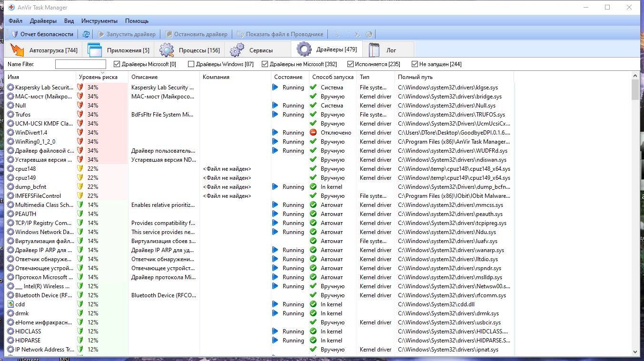The width and height of the screenshot is (644, 361).
Task: Switch to the Приложения [5] tab
Action: coord(119,50)
